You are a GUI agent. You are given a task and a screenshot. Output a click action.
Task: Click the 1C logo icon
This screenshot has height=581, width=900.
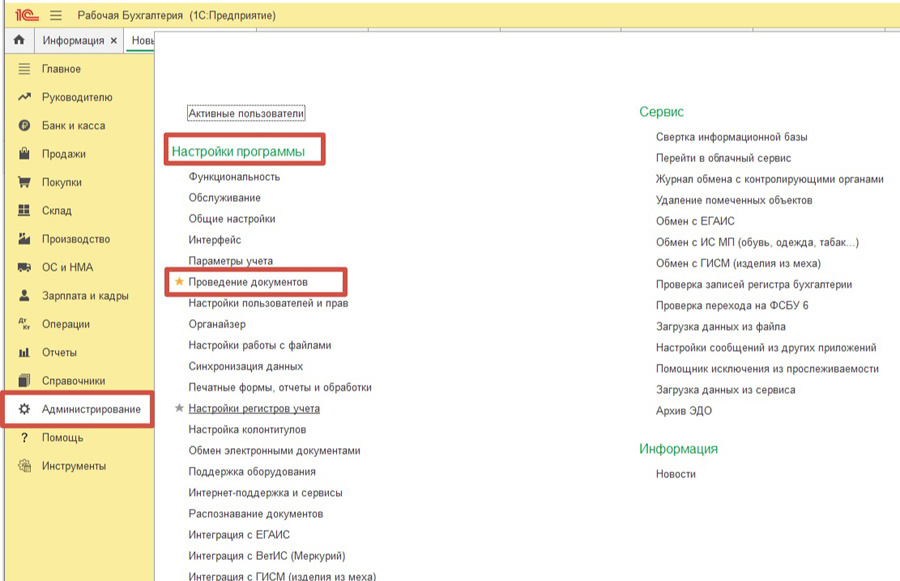click(x=26, y=16)
